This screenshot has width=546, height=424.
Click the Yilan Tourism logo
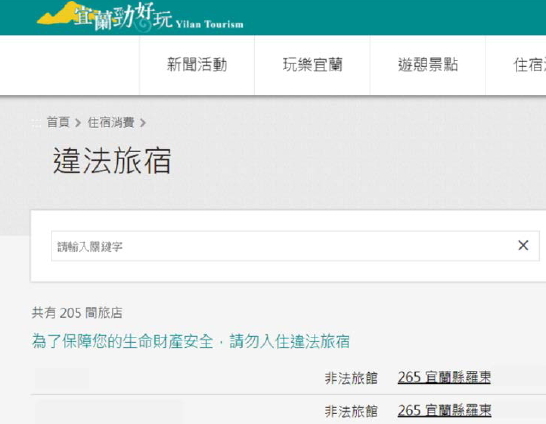click(140, 17)
